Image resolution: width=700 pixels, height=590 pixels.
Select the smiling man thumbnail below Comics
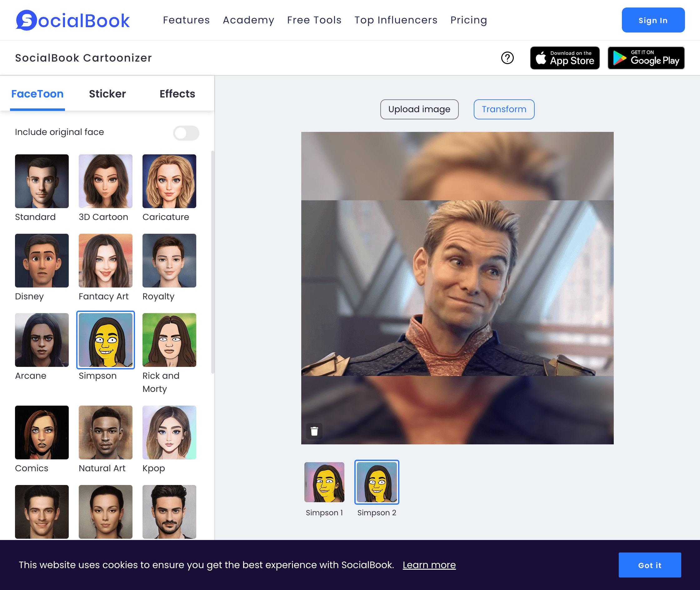coord(42,512)
